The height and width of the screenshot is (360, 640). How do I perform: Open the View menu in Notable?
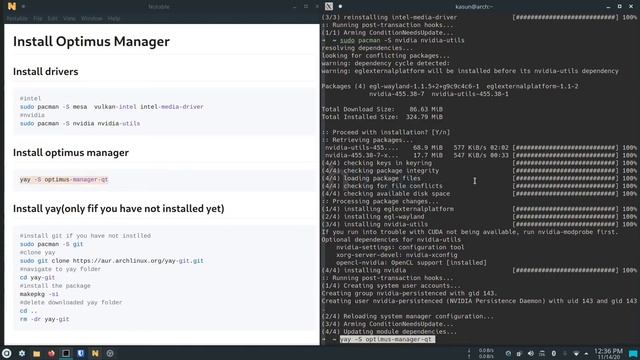pos(69,18)
